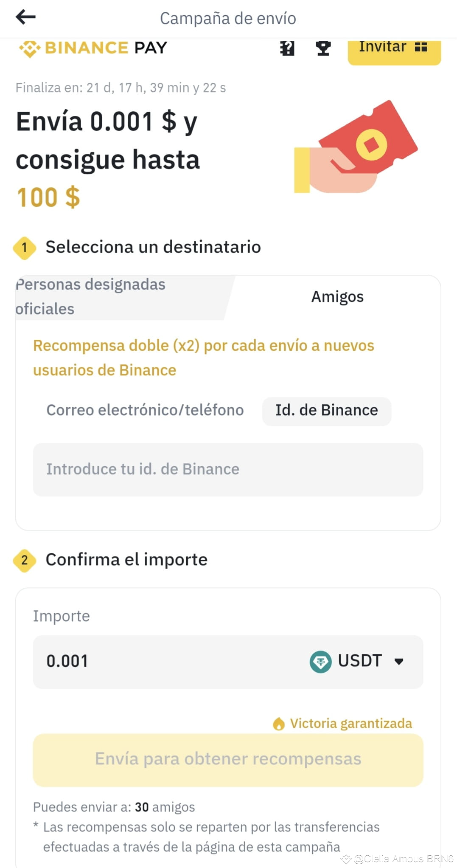Switch to the Amigos tab
This screenshot has width=457, height=868.
[338, 297]
